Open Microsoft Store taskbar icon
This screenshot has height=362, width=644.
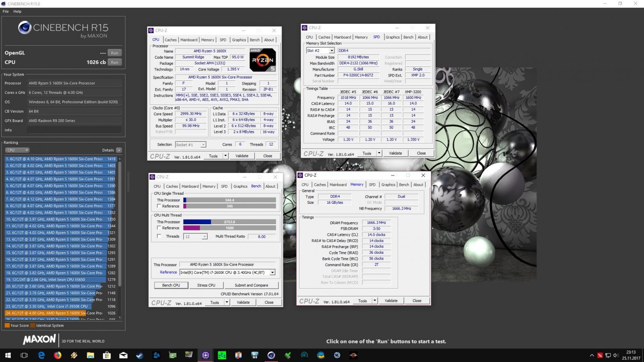click(x=107, y=355)
